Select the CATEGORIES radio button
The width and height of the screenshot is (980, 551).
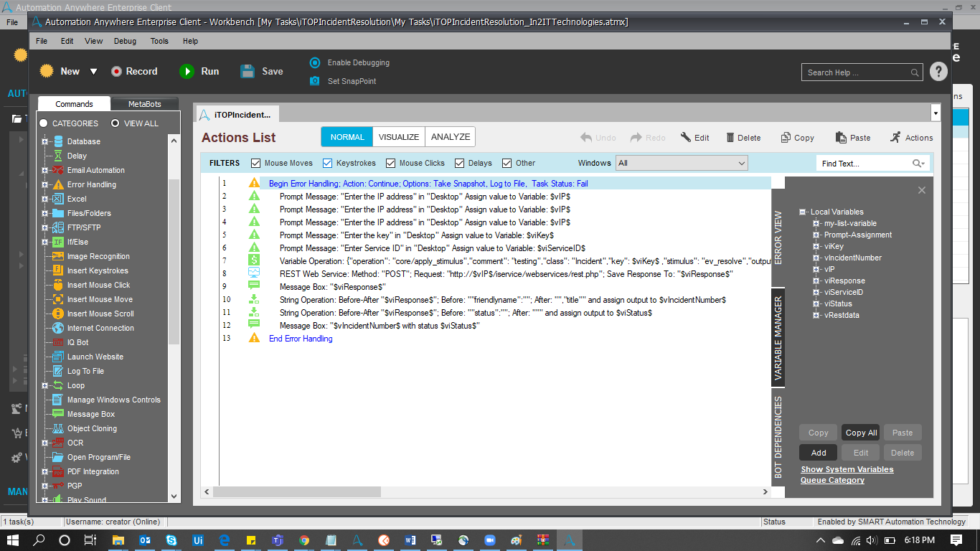44,123
